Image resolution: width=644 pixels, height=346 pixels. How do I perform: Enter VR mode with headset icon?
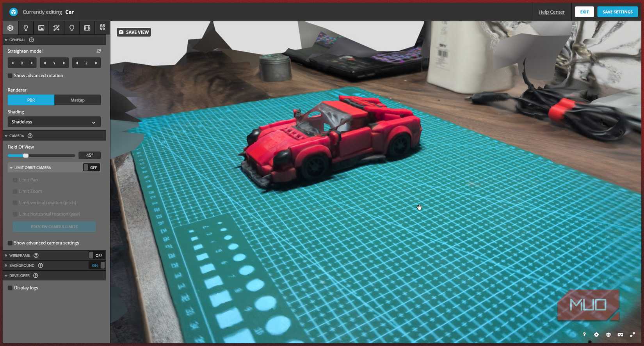(x=621, y=335)
